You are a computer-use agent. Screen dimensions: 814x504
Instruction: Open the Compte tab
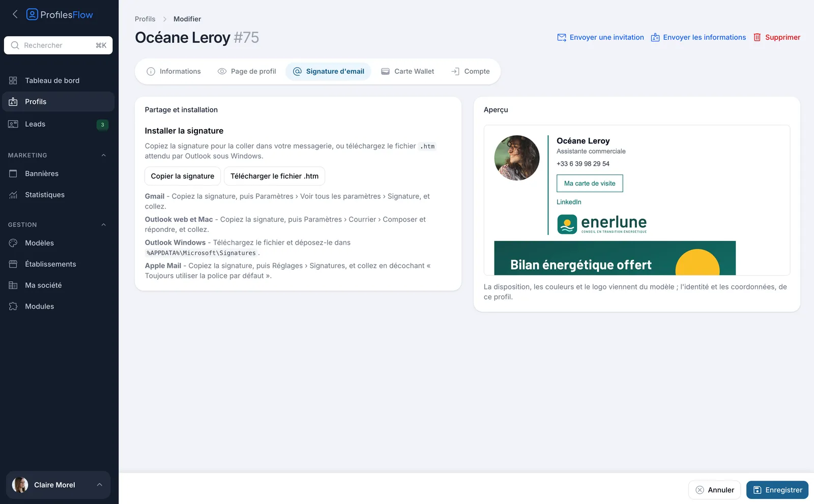tap(471, 71)
